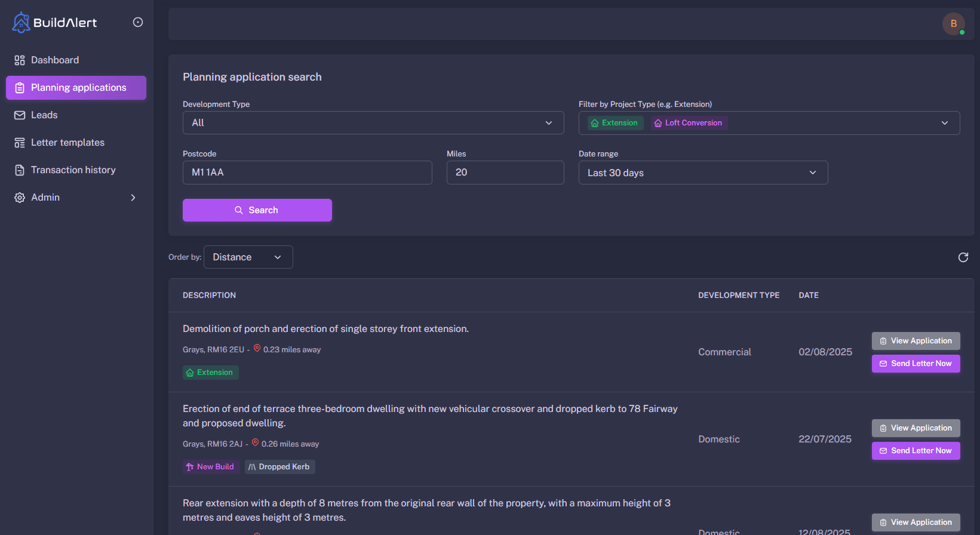Image resolution: width=980 pixels, height=535 pixels.
Task: View Application for end of terrace dwelling
Action: click(915, 428)
